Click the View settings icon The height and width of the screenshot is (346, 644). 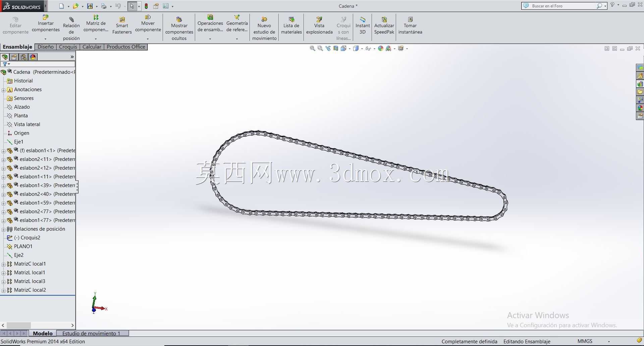tap(401, 48)
